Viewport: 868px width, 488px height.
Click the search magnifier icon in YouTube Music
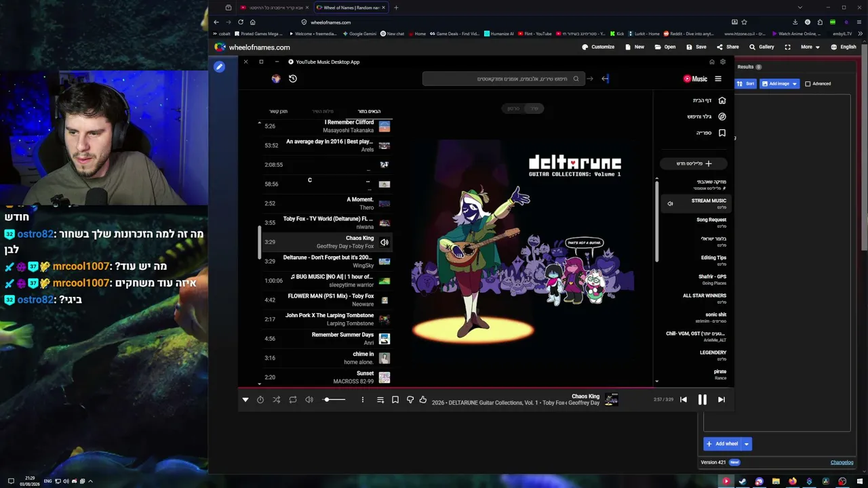coord(576,79)
